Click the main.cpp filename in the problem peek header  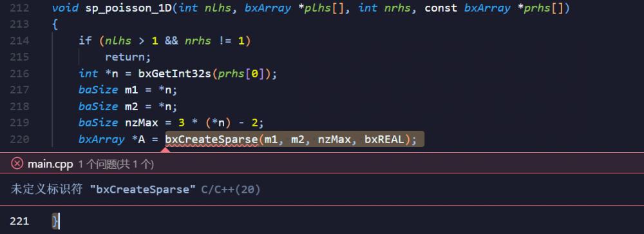click(x=50, y=164)
